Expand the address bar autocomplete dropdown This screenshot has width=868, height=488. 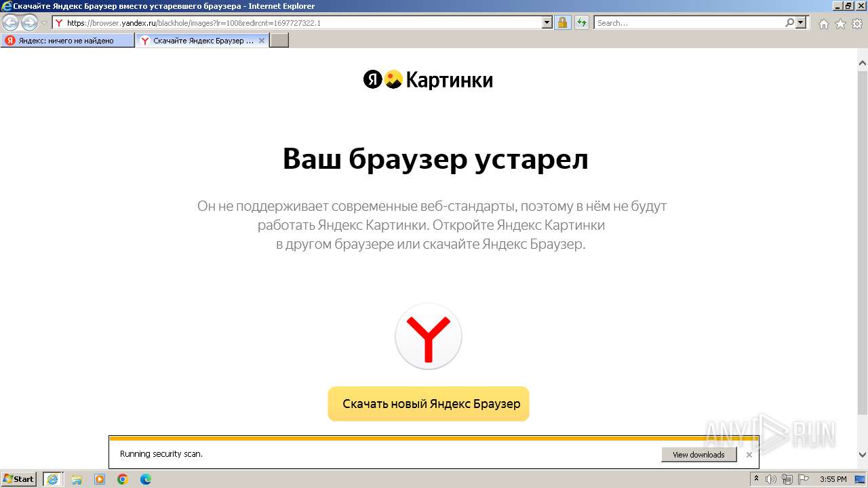(x=547, y=22)
